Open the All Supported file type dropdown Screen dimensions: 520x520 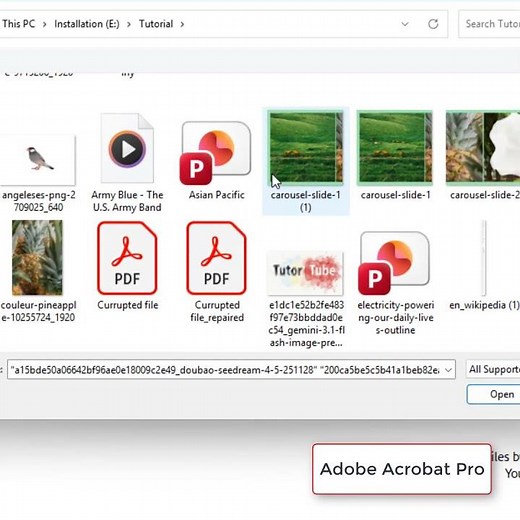click(493, 369)
